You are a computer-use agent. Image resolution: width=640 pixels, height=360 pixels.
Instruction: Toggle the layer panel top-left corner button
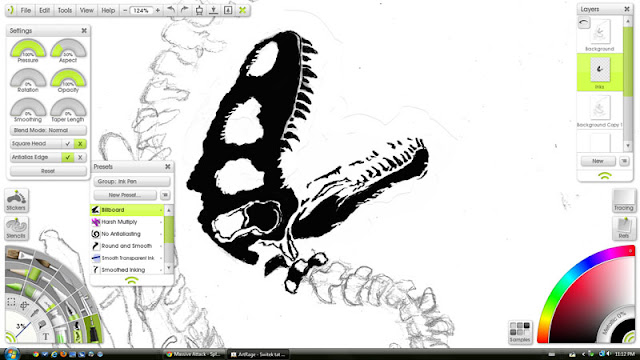[x=584, y=22]
